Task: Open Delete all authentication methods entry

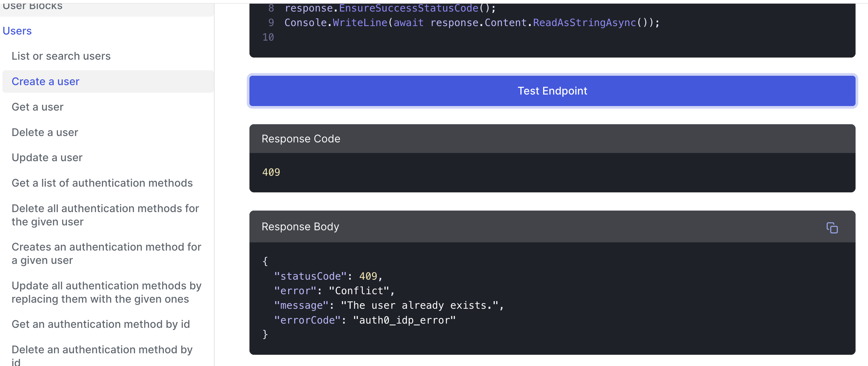Action: tap(105, 215)
